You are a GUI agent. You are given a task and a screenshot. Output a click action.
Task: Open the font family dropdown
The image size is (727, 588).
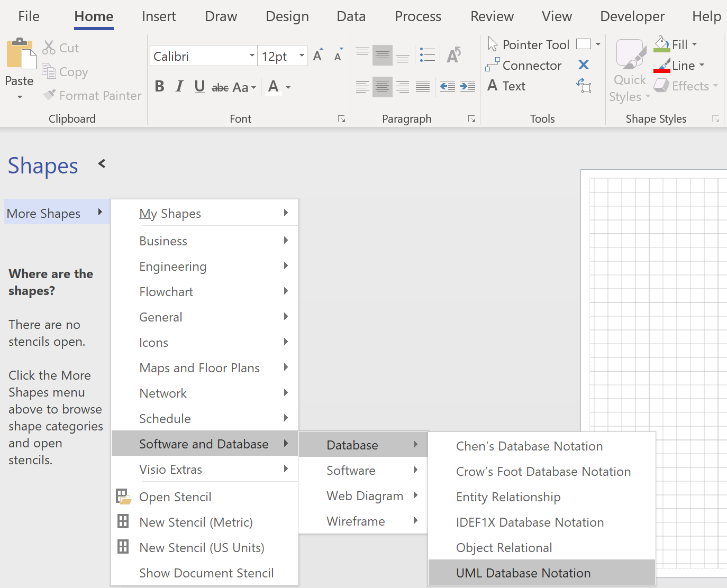[252, 56]
